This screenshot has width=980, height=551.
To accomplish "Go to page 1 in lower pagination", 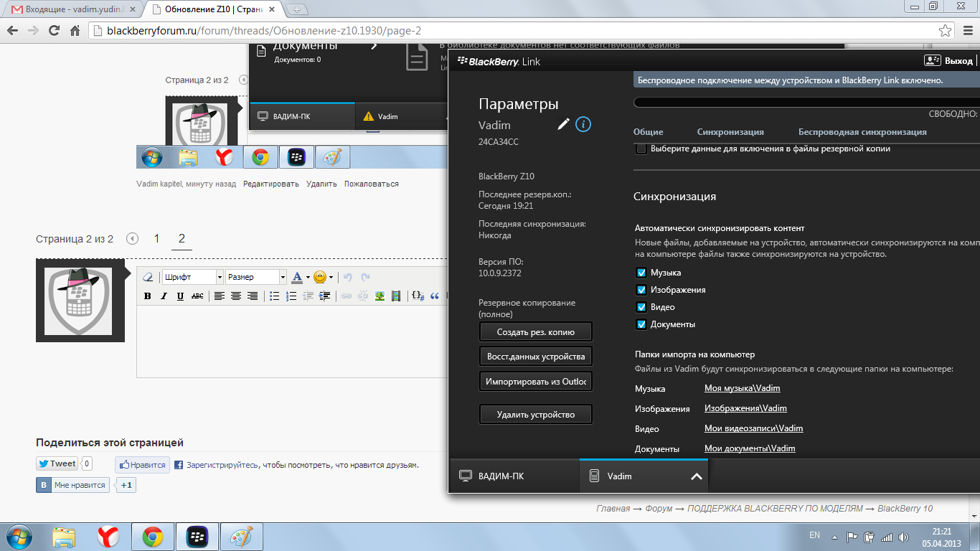I will pos(156,239).
